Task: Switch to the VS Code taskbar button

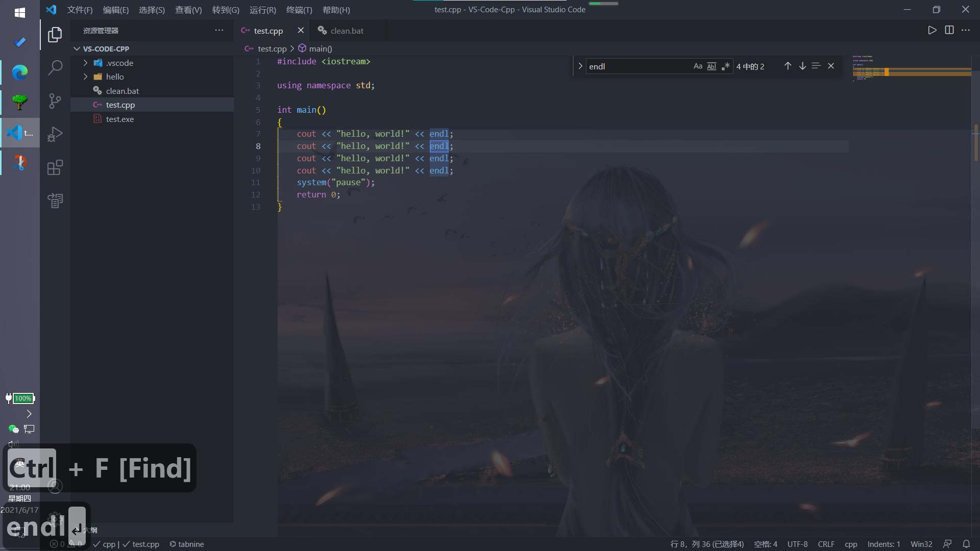Action: coord(20,133)
